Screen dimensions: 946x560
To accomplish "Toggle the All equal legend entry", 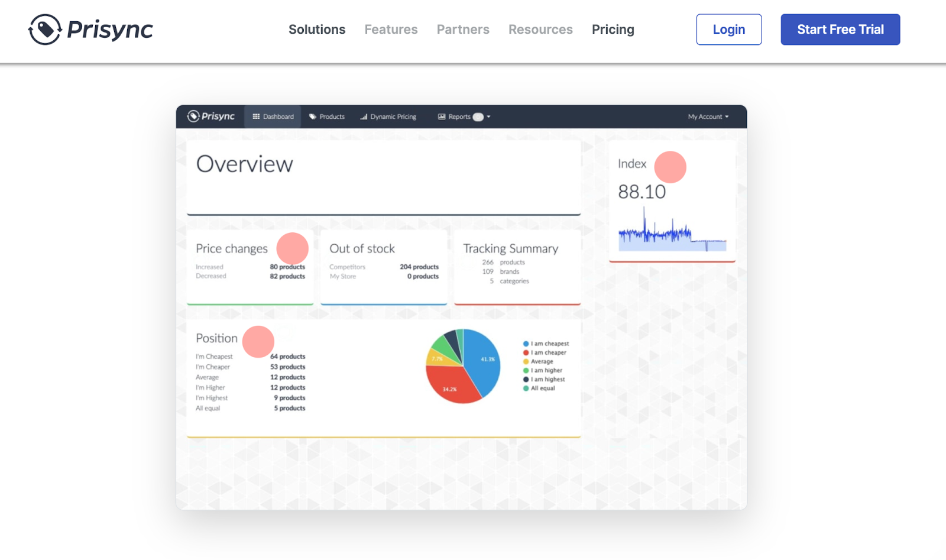I will tap(539, 388).
